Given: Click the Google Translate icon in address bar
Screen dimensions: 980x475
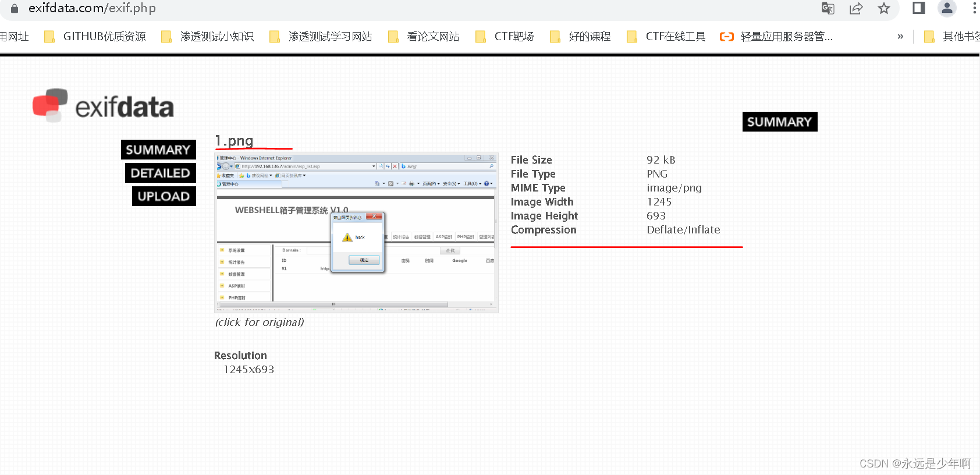Looking at the screenshot, I should [x=828, y=8].
